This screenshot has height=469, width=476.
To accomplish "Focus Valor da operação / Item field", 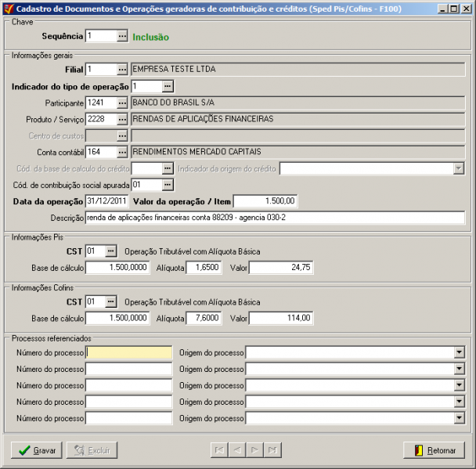I will pos(265,201).
